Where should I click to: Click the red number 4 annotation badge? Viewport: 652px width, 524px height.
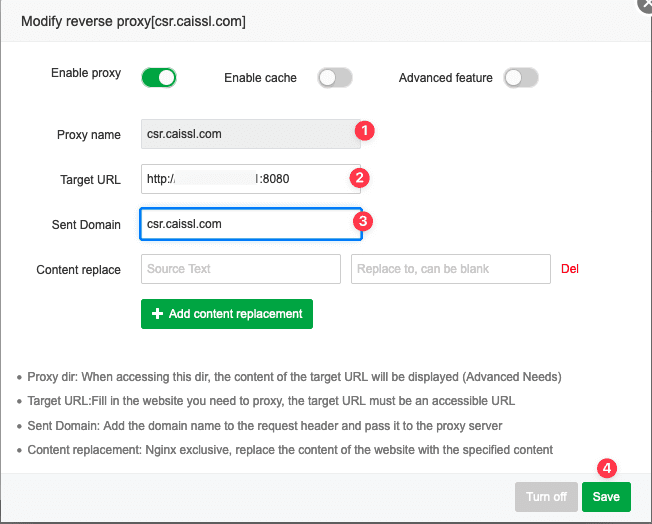(605, 468)
